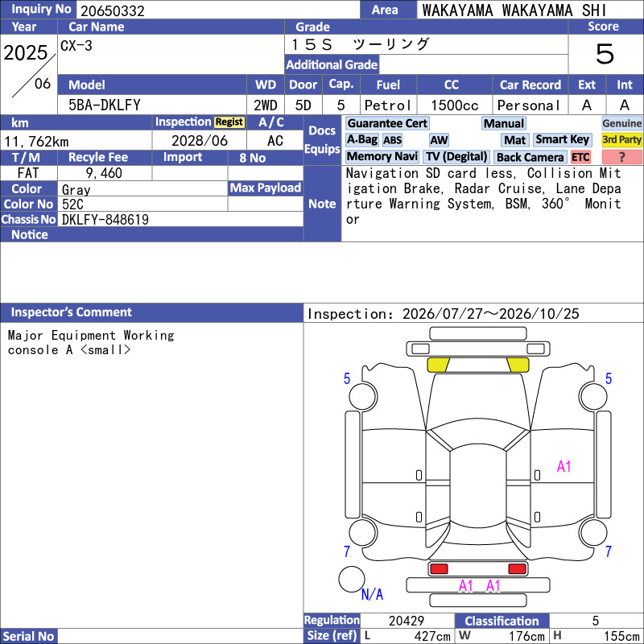Click comment Major Equipment Working
644x644 pixels.
tap(91, 336)
